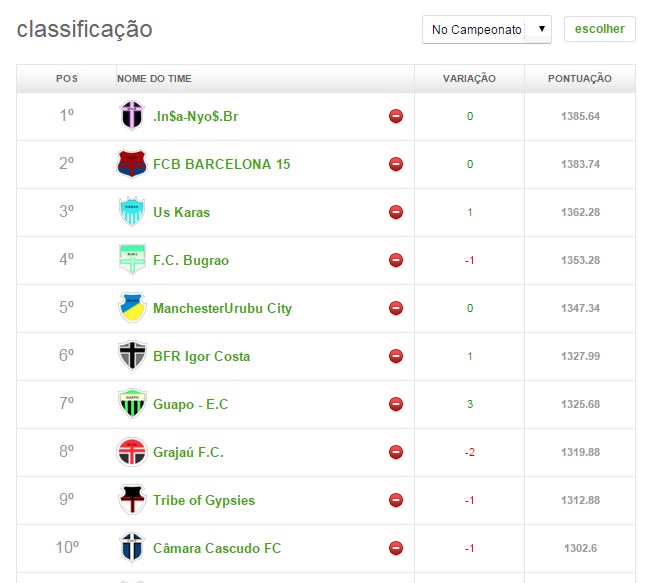Open the ManchesterUrubu City team link
The width and height of the screenshot is (645, 583).
[x=222, y=308]
